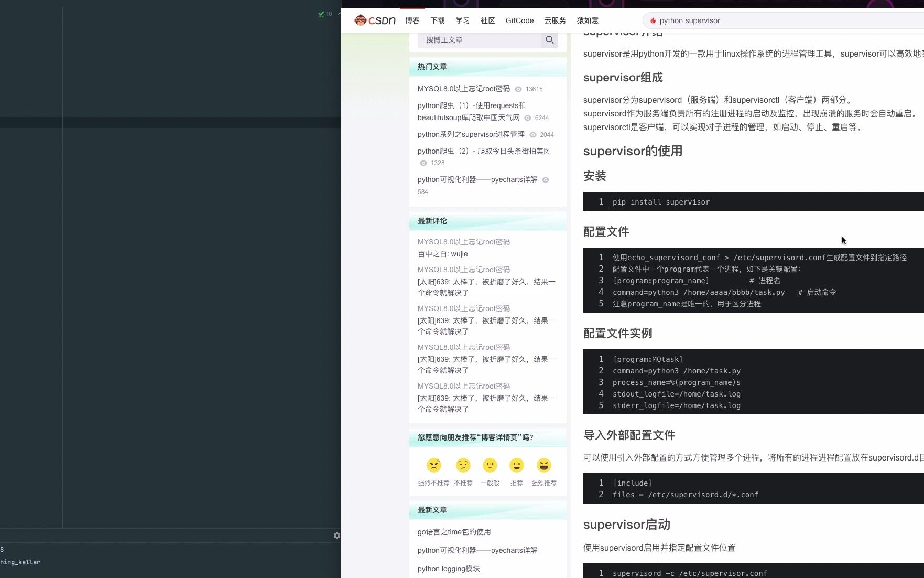Select the strongly recommend laughing emoji

[x=544, y=465]
